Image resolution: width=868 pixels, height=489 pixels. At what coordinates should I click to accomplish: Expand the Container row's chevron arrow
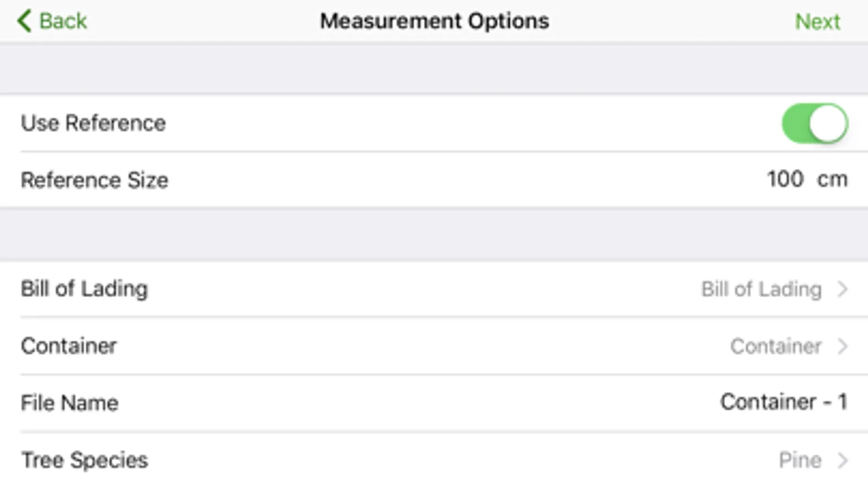click(x=842, y=346)
